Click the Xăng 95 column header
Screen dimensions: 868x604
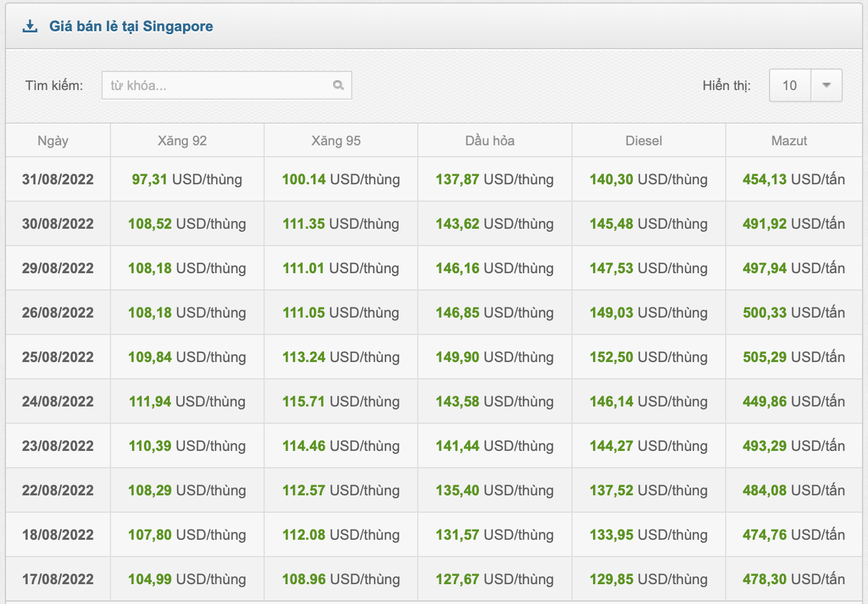336,140
